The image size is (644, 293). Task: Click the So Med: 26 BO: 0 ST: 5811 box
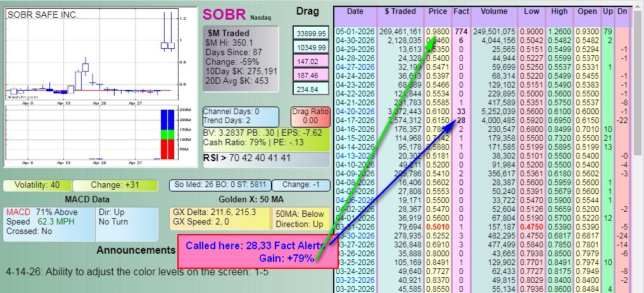(220, 185)
